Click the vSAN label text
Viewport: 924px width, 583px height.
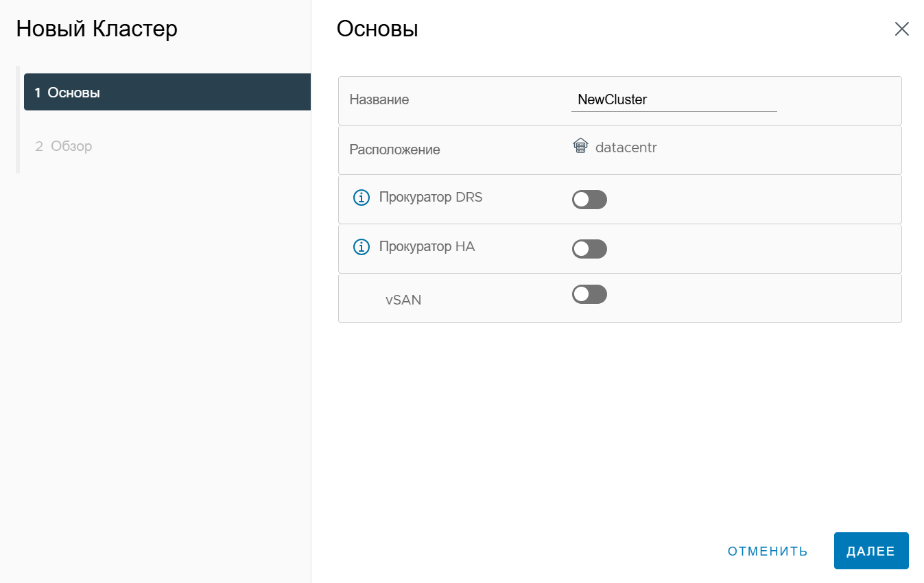403,300
